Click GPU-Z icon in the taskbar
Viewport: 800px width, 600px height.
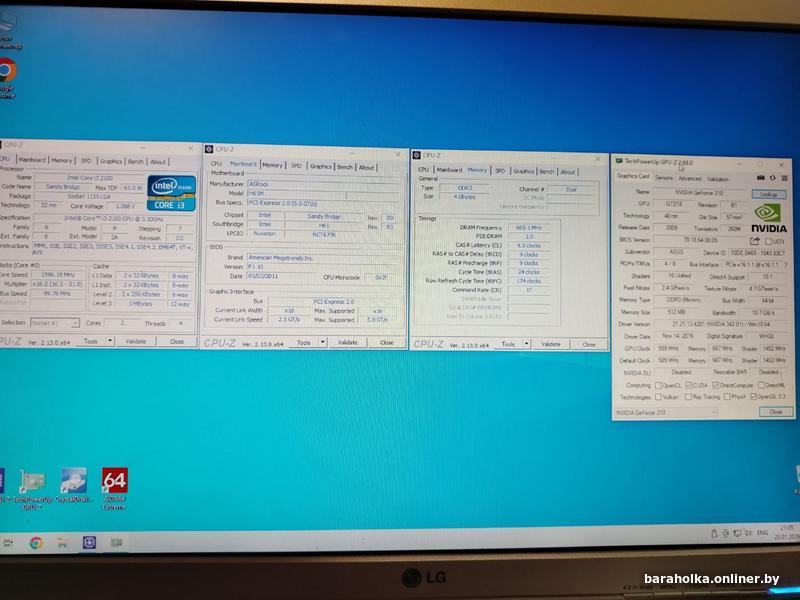[116, 542]
